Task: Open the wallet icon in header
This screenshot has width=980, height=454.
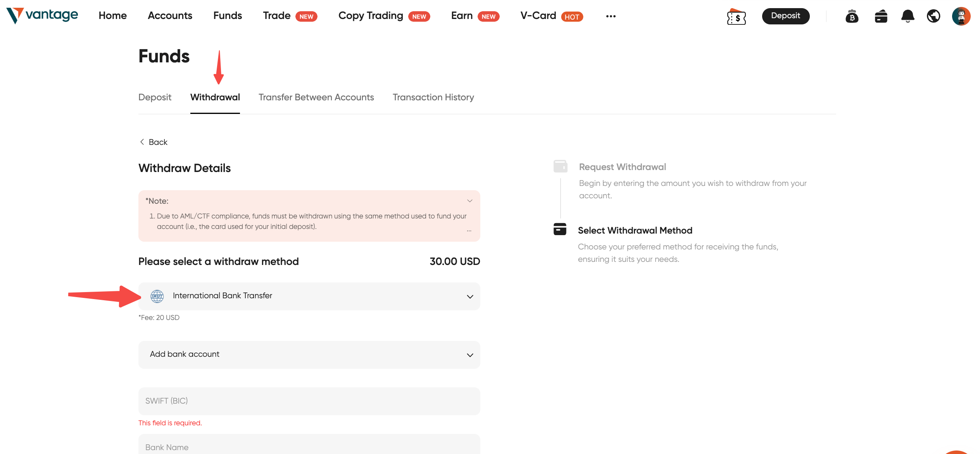Action: pos(881,16)
